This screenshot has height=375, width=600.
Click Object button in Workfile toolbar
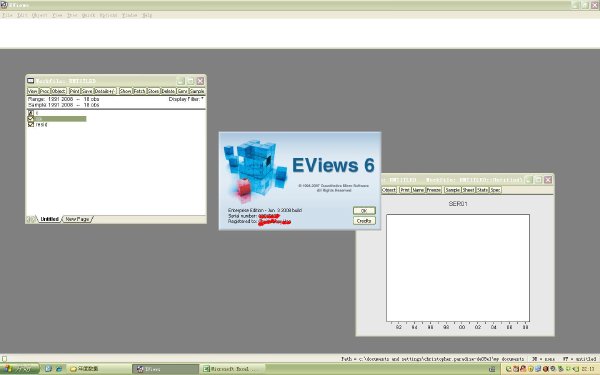click(59, 91)
